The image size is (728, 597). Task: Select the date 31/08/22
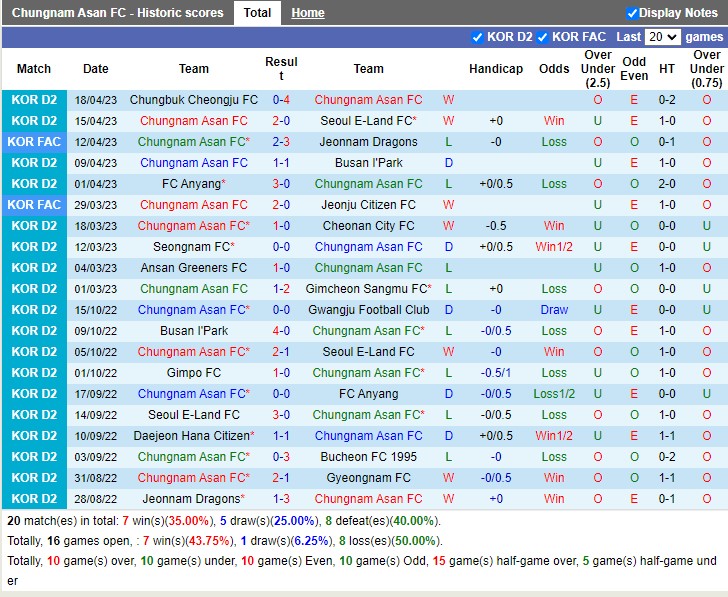[x=96, y=478]
